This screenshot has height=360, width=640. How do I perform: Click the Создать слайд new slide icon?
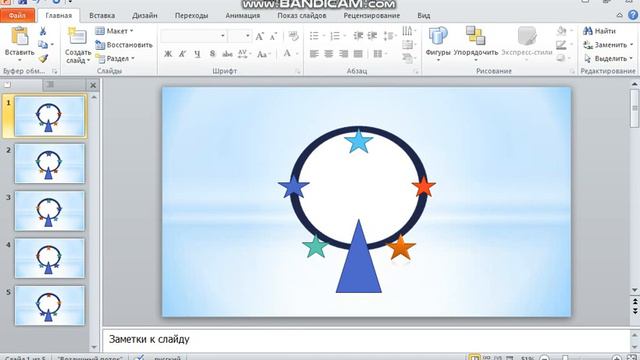click(77, 36)
